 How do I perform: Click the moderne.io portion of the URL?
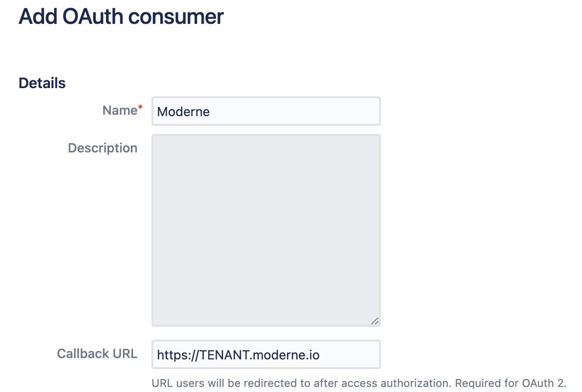tap(287, 355)
